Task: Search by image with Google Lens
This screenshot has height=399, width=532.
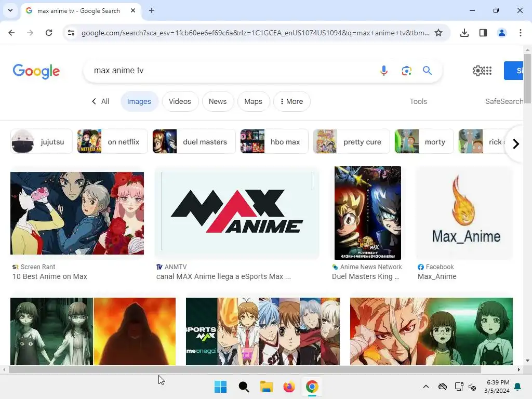Action: [406, 71]
